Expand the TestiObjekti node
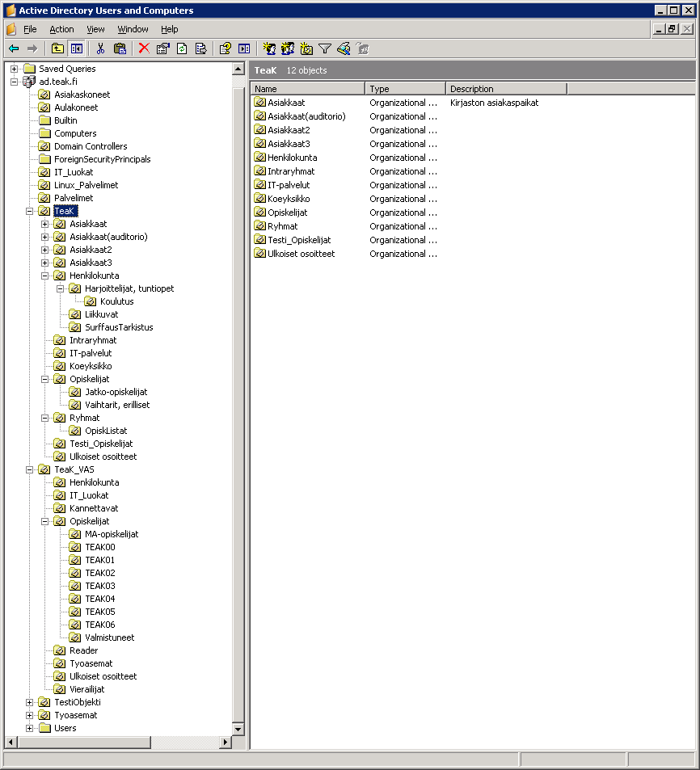This screenshot has height=770, width=700. (29, 702)
